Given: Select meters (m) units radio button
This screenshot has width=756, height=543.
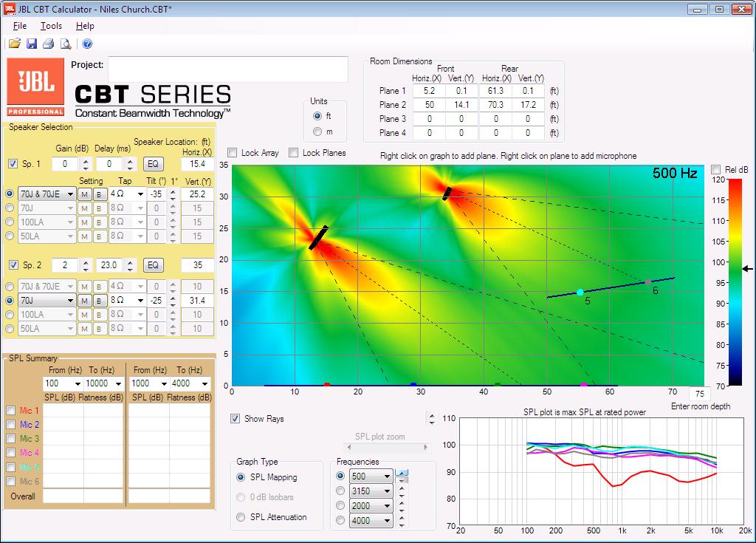Looking at the screenshot, I should coord(317,132).
